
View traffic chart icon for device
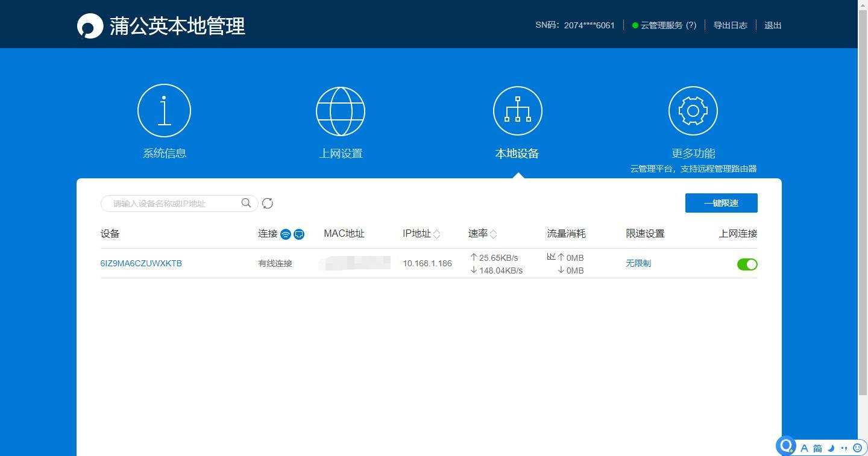(x=551, y=257)
